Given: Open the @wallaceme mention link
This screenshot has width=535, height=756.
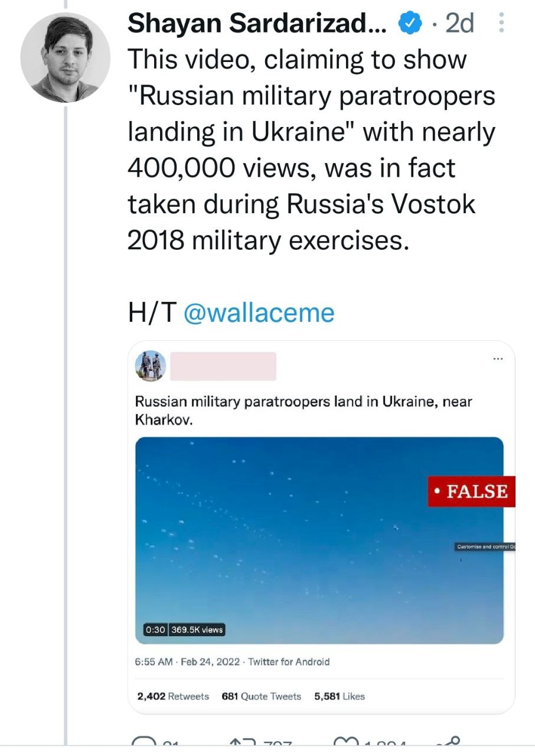Looking at the screenshot, I should click(259, 312).
